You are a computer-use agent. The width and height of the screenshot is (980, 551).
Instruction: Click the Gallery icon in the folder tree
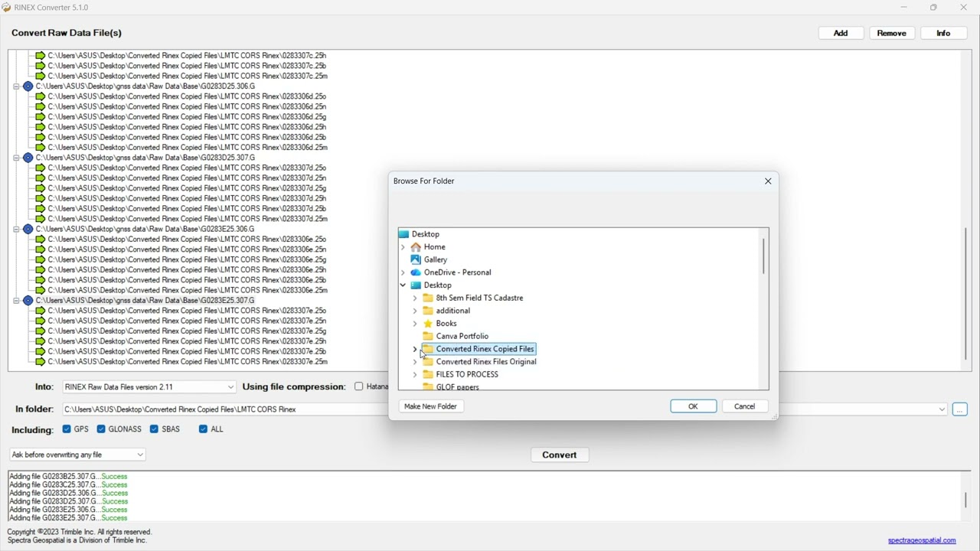pos(416,259)
